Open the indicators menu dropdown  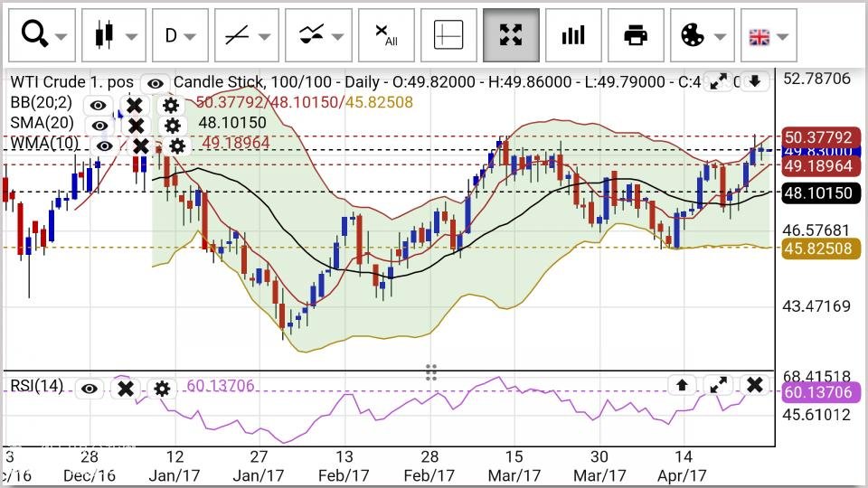[322, 36]
